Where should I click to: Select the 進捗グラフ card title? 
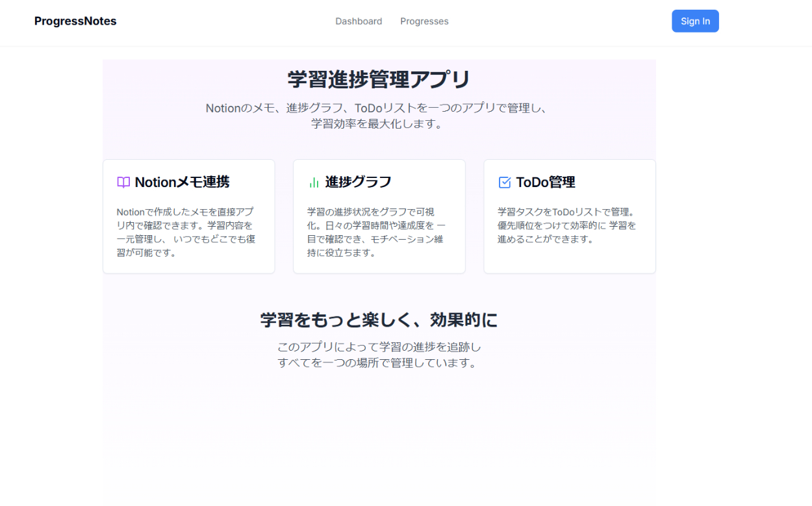pyautogui.click(x=358, y=183)
